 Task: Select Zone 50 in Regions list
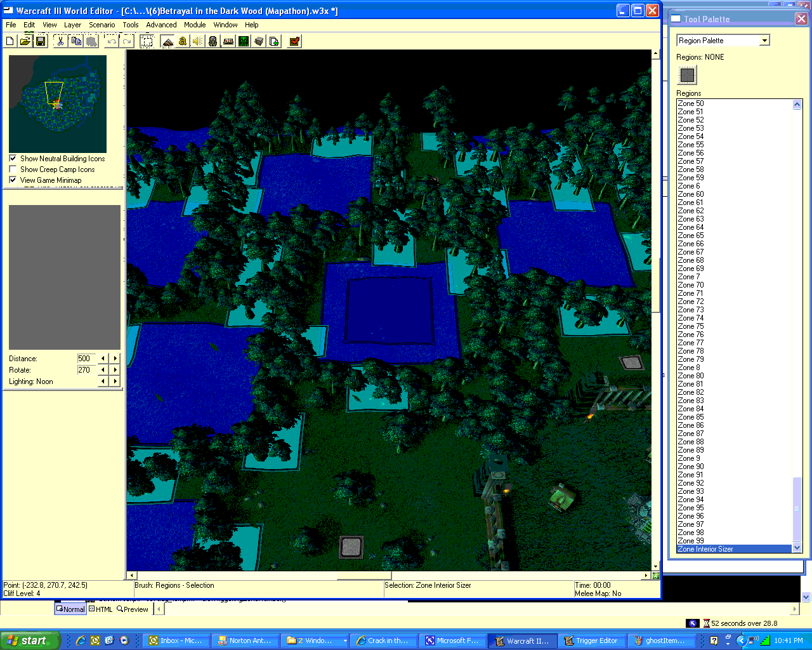735,103
